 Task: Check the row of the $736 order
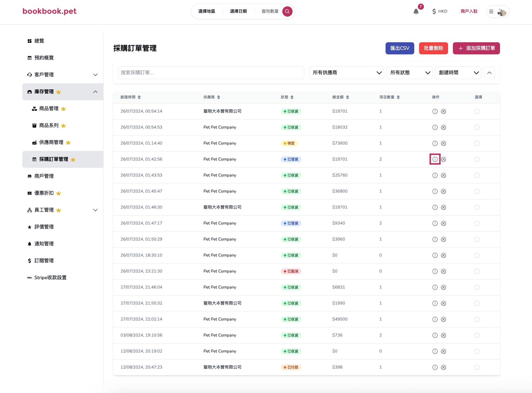click(x=477, y=335)
